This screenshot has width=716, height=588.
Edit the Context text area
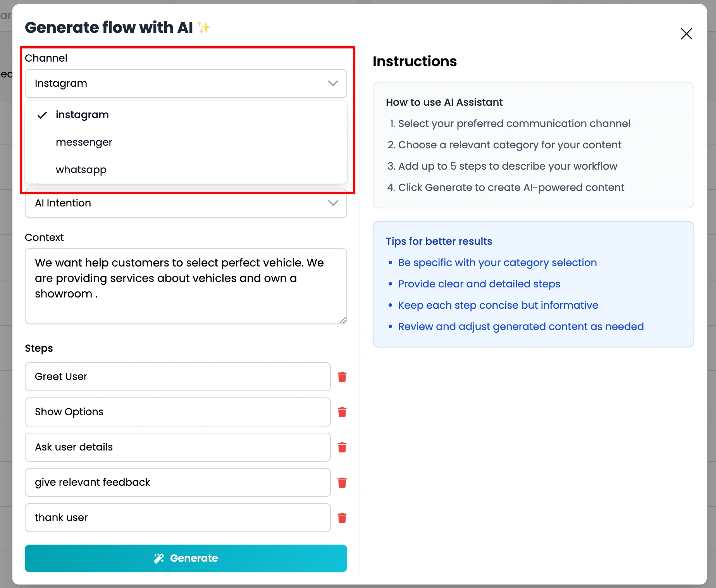pyautogui.click(x=186, y=286)
